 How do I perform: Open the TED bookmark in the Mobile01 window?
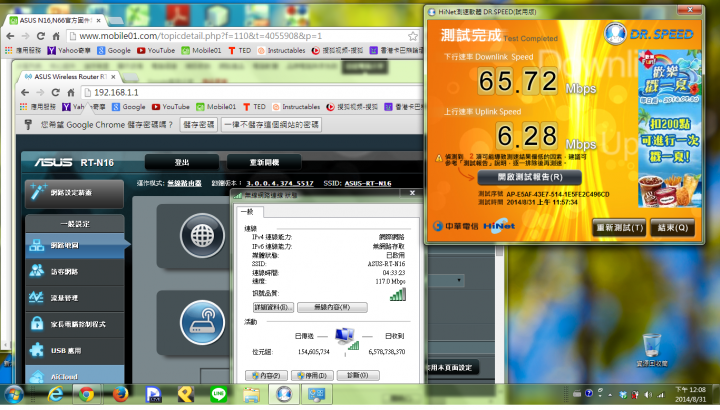pos(239,50)
